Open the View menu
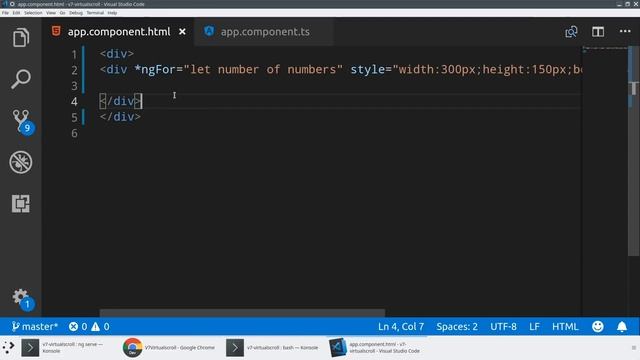The image size is (640, 360). tap(51, 13)
